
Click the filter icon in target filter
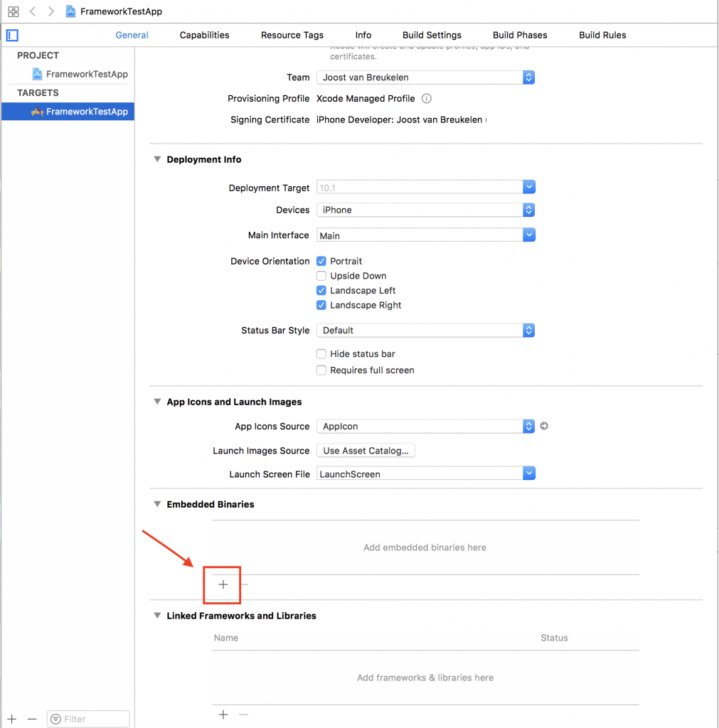click(55, 719)
